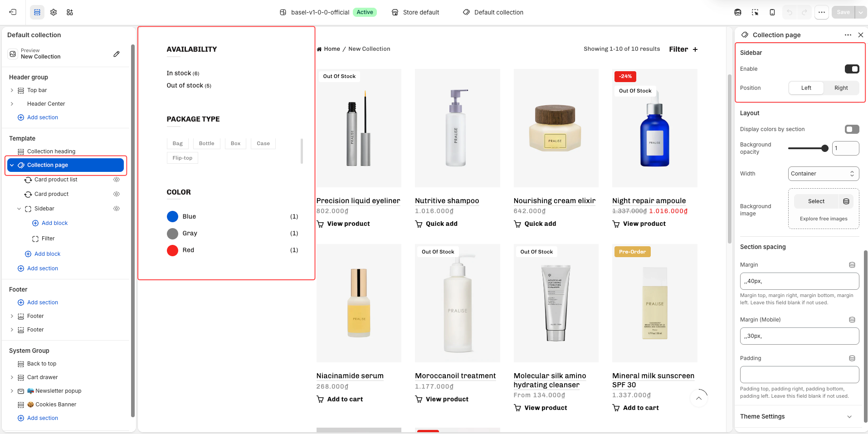Click the Margin input field

[x=800, y=281]
